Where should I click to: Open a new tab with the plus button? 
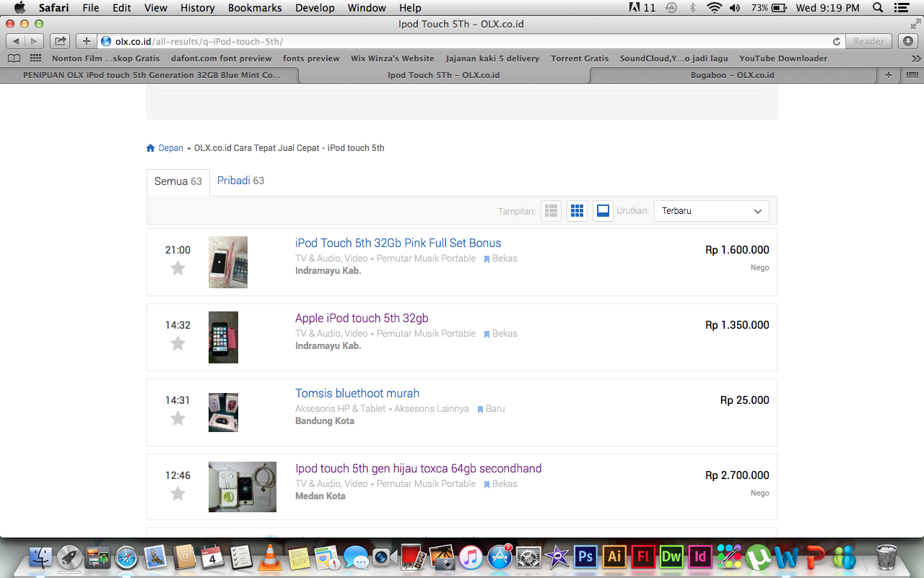pyautogui.click(x=889, y=75)
